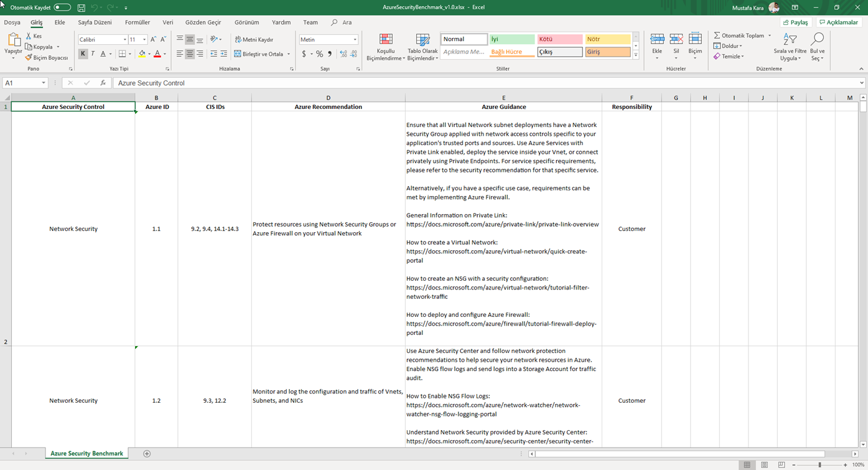
Task: Open the Koşullu Biçimlendirme menu
Action: tap(386, 47)
